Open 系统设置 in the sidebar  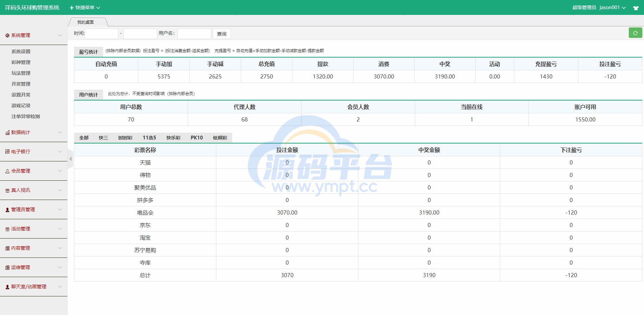[x=21, y=51]
